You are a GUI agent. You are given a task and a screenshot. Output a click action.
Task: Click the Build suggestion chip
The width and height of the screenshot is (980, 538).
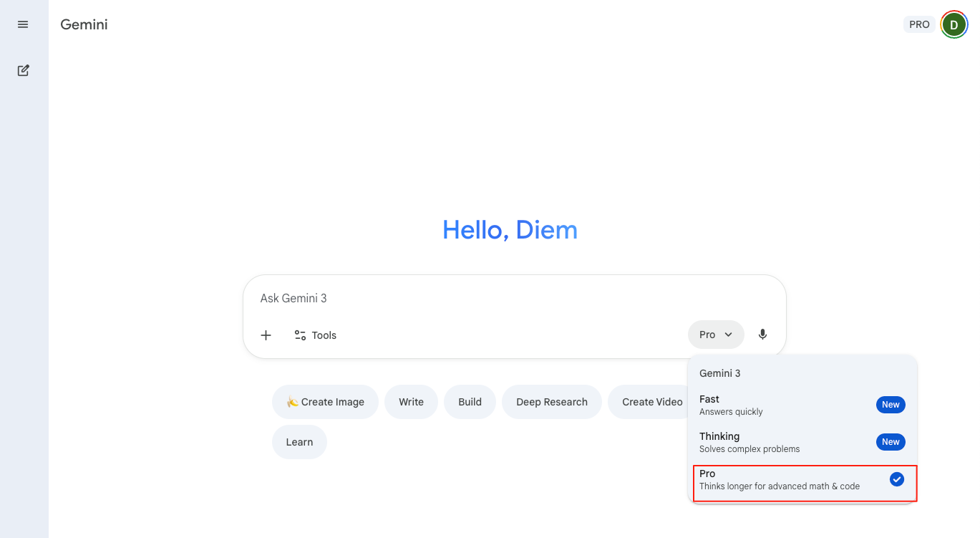click(x=470, y=402)
